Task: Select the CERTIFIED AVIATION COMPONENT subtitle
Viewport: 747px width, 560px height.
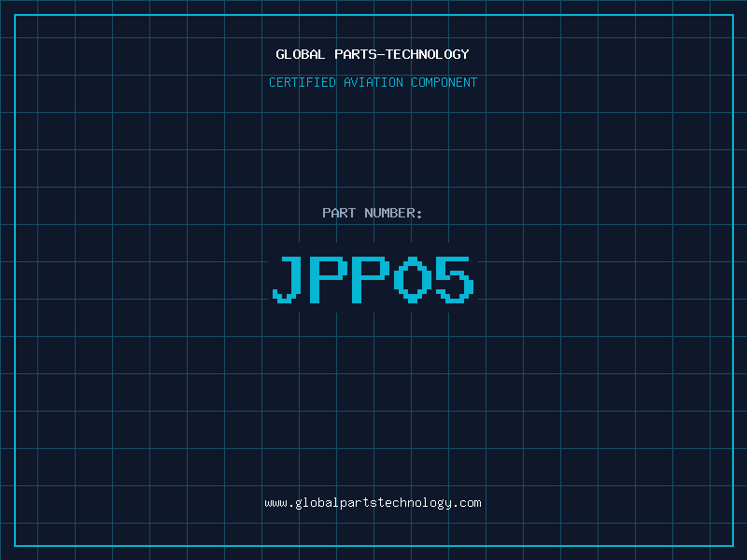Action: point(373,82)
